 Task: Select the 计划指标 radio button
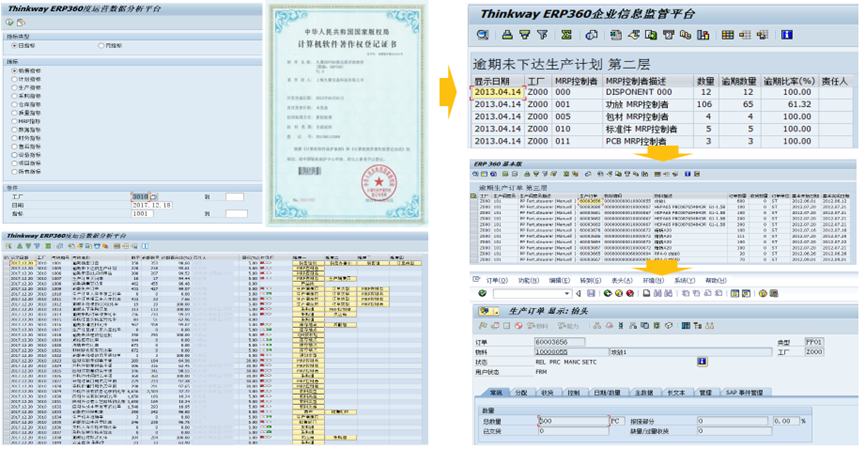pos(14,79)
